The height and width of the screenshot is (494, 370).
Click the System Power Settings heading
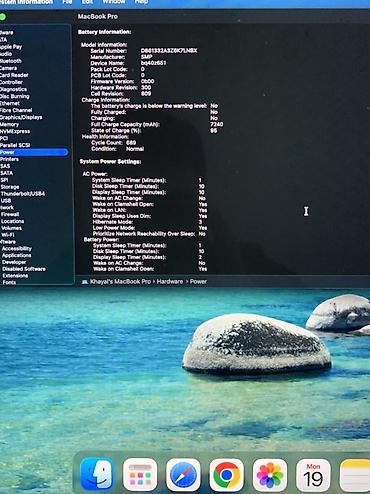[110, 162]
